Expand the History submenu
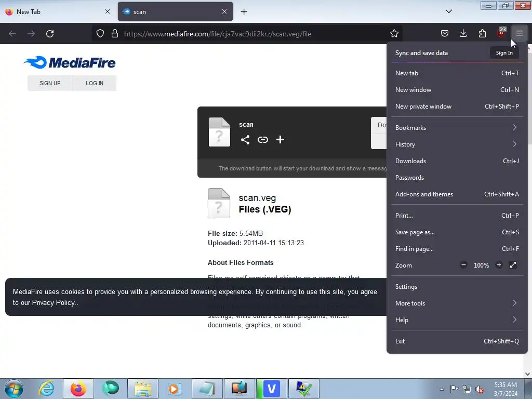Viewport: 532px width, 399px height. pos(457,144)
